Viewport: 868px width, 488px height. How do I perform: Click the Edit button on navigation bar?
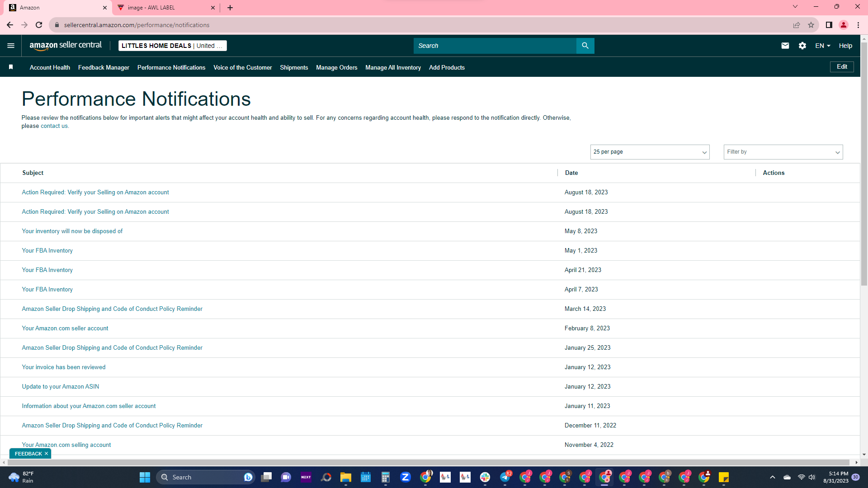pyautogui.click(x=842, y=67)
